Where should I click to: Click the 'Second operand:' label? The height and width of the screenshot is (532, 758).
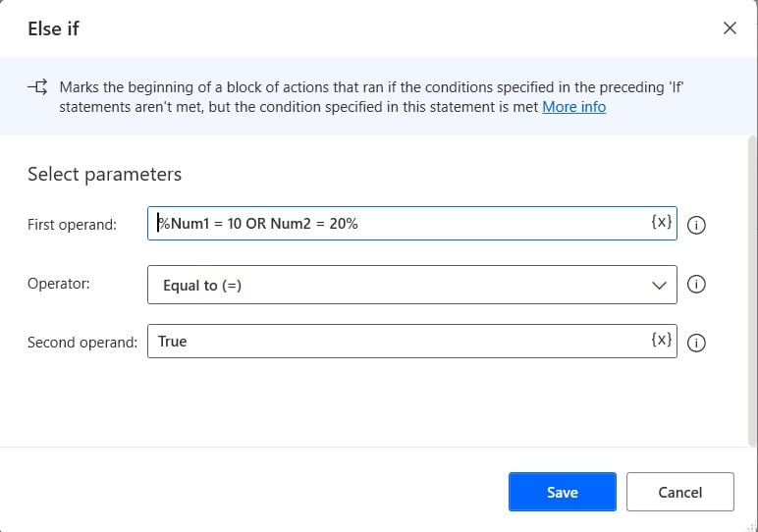pos(82,343)
